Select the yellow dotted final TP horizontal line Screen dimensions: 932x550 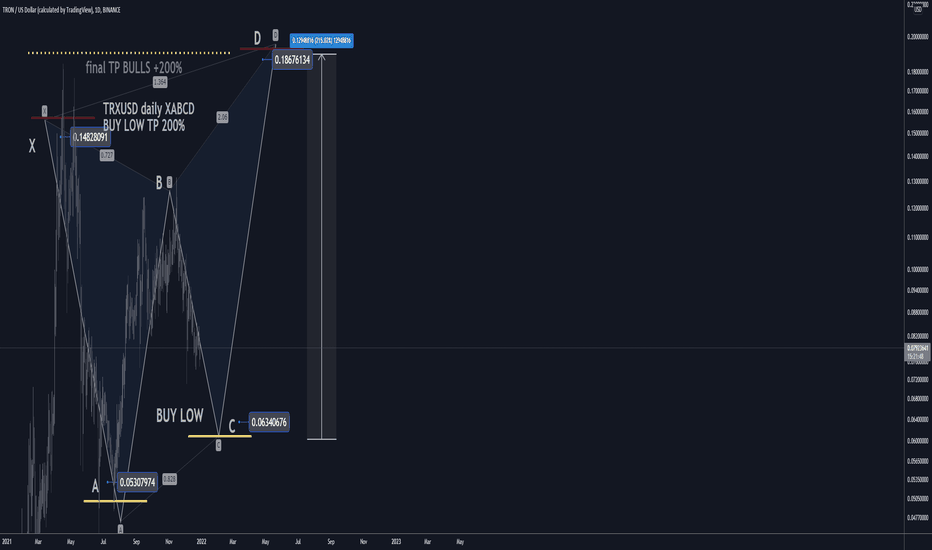[129, 53]
